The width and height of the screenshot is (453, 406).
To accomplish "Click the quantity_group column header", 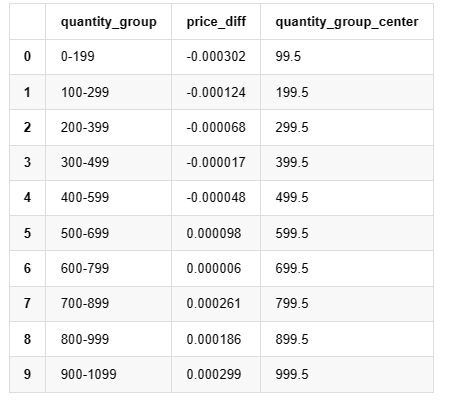I will tap(108, 22).
